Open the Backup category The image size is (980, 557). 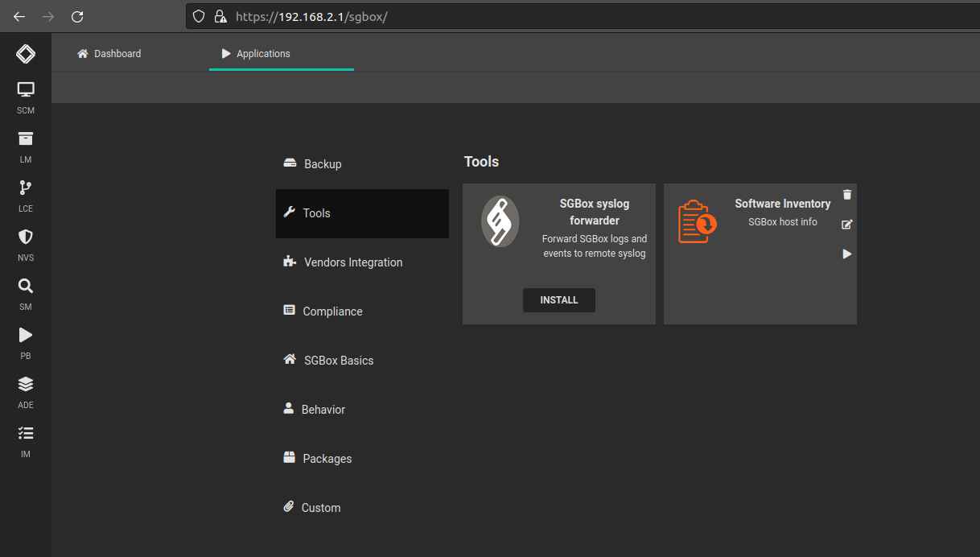point(362,164)
